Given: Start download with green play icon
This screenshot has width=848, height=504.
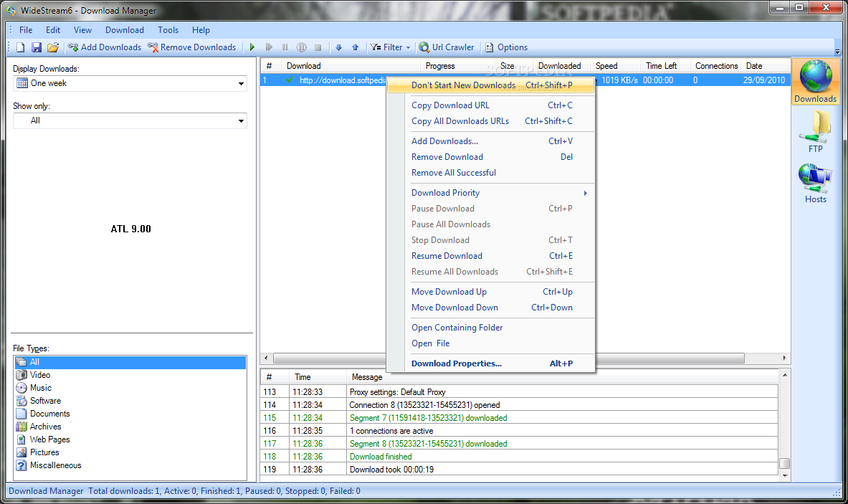Looking at the screenshot, I should (252, 47).
